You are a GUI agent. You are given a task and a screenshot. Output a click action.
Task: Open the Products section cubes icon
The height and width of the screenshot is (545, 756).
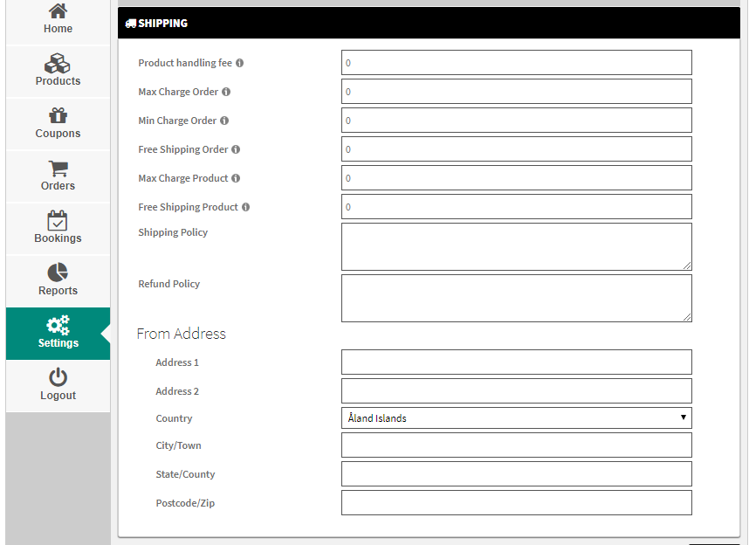click(58, 63)
